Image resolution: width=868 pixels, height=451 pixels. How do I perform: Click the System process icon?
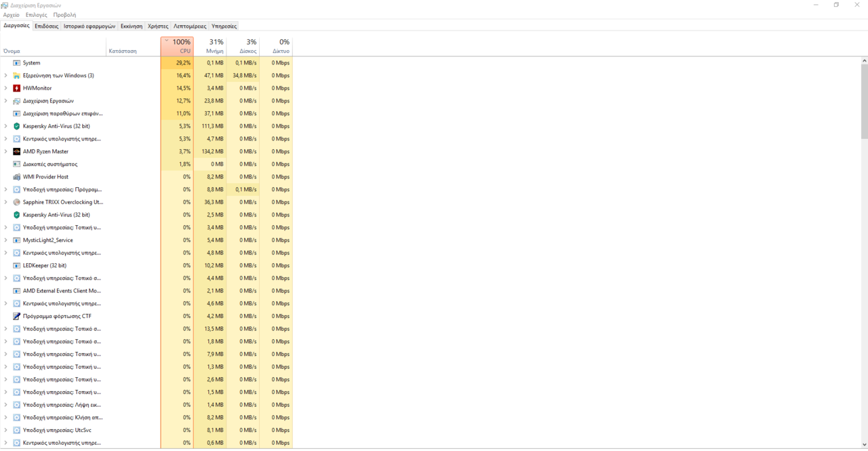coord(17,63)
